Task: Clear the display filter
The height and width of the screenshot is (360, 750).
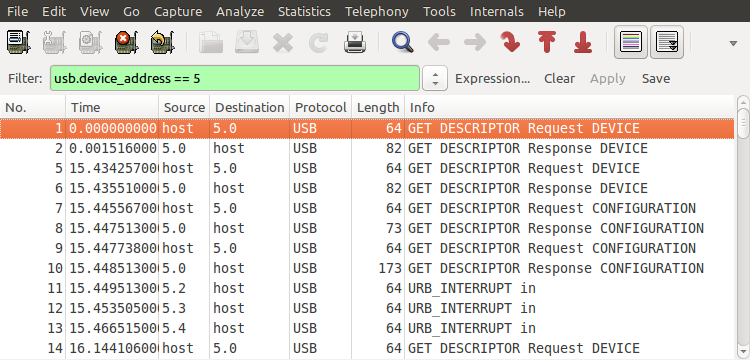Action: pos(560,78)
